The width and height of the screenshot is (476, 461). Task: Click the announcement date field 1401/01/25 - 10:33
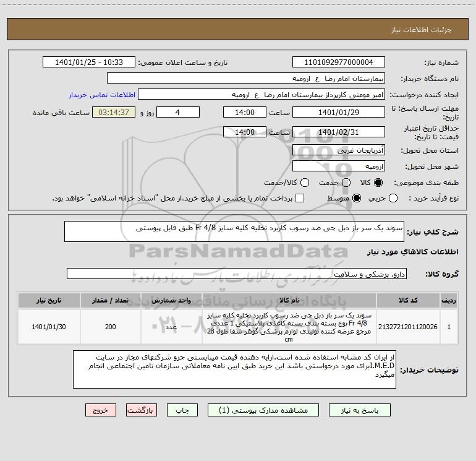tap(89, 62)
